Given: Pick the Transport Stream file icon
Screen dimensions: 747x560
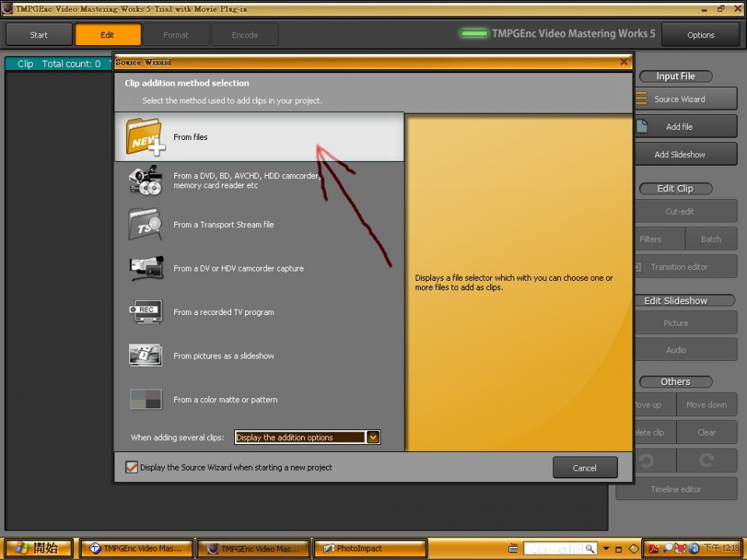Looking at the screenshot, I should click(x=146, y=224).
